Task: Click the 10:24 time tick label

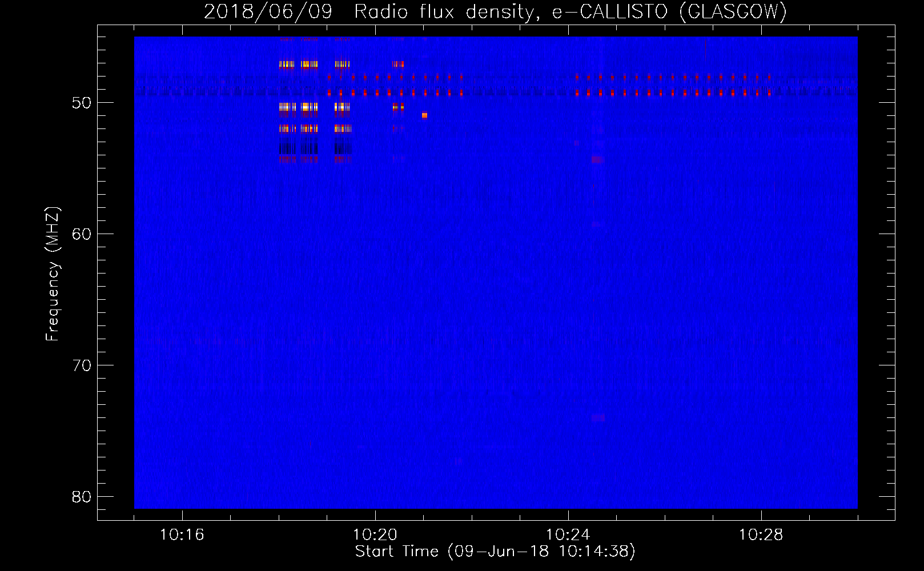Action: pyautogui.click(x=568, y=535)
